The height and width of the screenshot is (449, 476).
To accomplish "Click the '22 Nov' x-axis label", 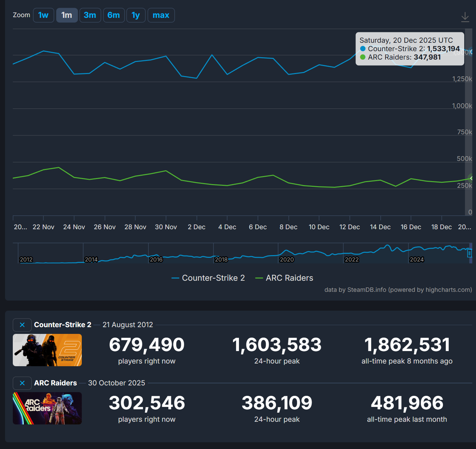I will coord(43,227).
